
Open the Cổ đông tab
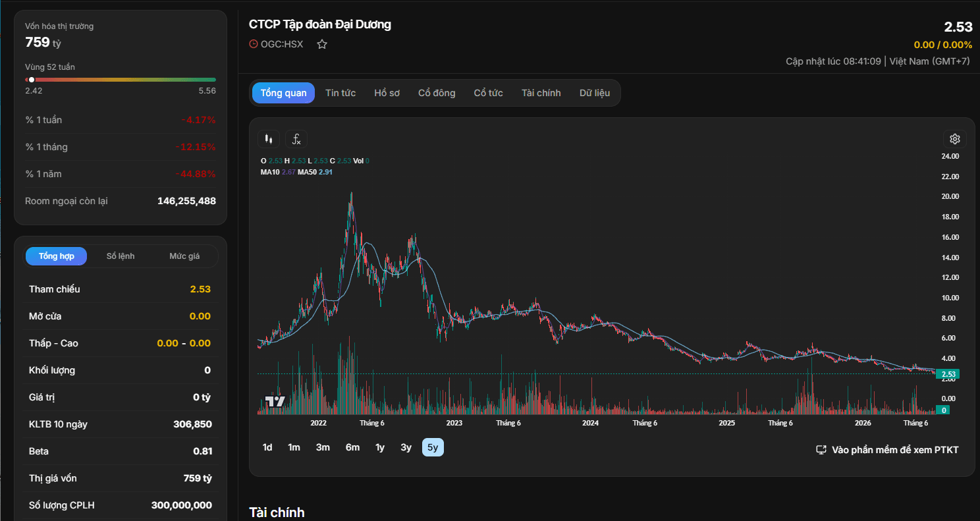tap(437, 93)
